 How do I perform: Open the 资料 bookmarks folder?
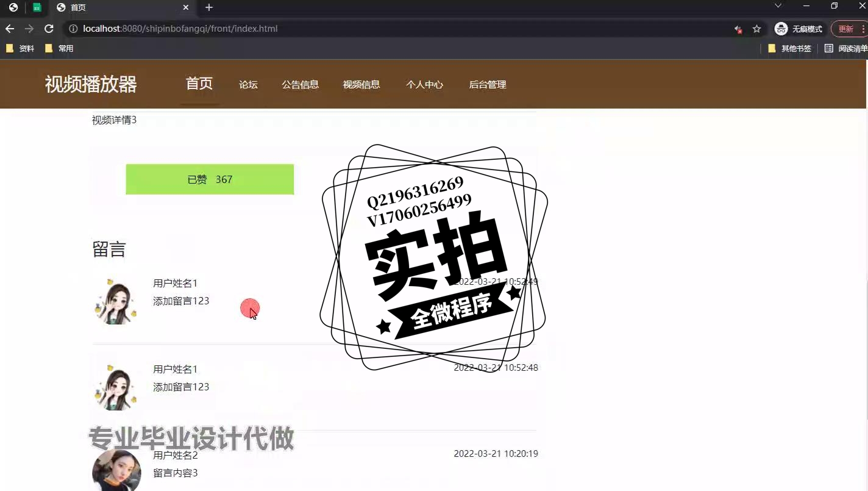[20, 48]
